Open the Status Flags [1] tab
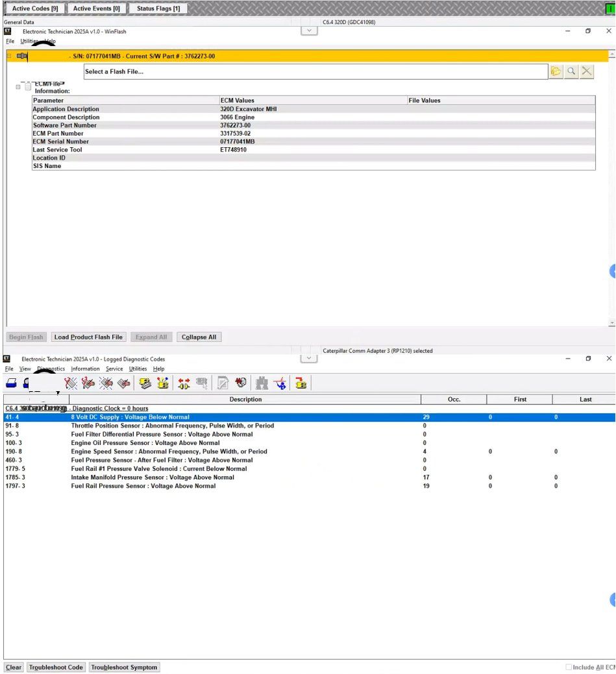616x674 pixels. 158,8
